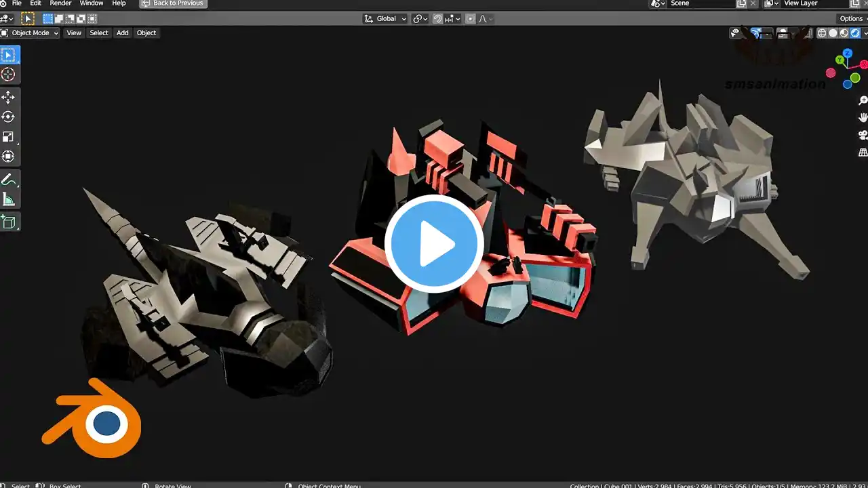Open the Window menu
Viewport: 868px width, 488px height.
click(92, 3)
